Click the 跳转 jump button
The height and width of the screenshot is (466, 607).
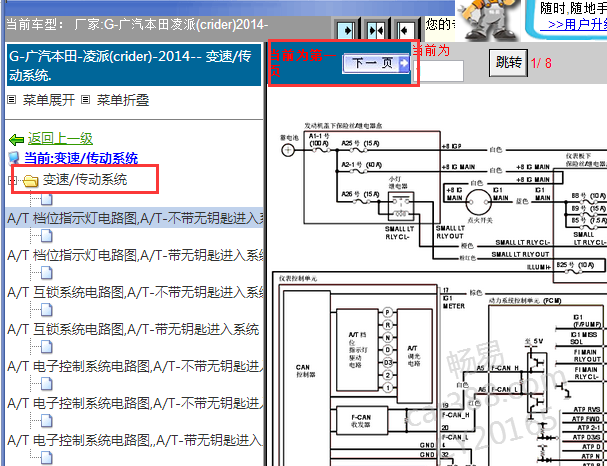508,62
